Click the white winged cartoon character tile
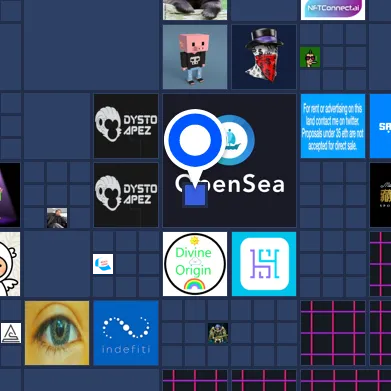 coord(10,264)
